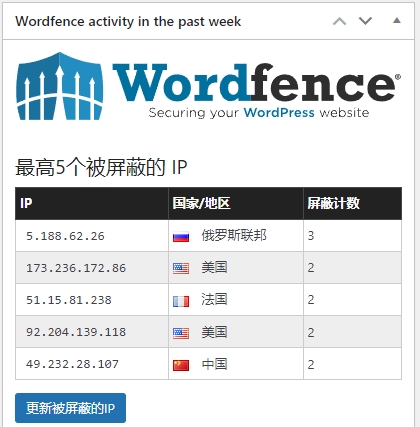This screenshot has height=427, width=420.
Task: Click the widget title Wordfence activity in the past week
Action: pos(128,22)
